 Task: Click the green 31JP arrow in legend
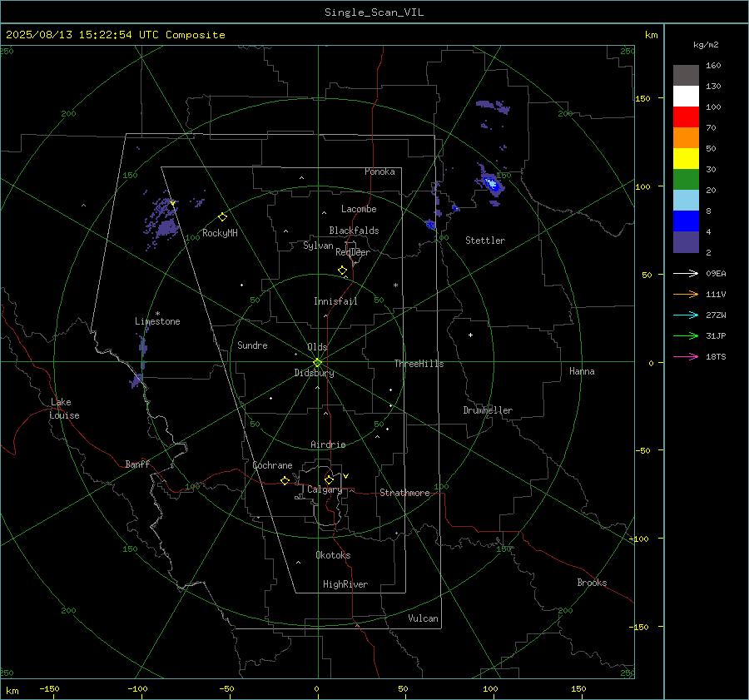(686, 336)
